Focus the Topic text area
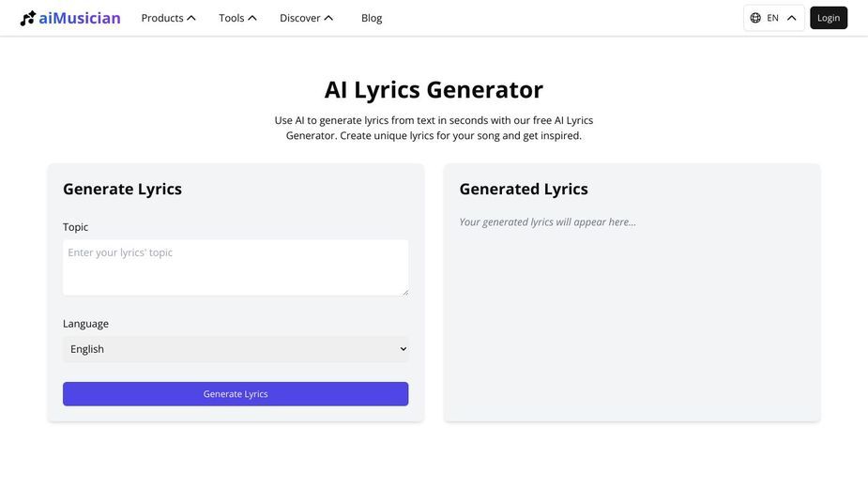The height and width of the screenshot is (488, 868). point(236,267)
